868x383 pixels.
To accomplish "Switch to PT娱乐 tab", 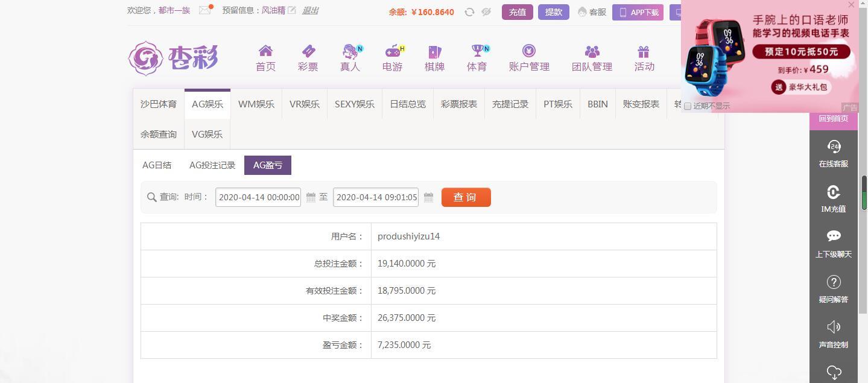I will 558,104.
